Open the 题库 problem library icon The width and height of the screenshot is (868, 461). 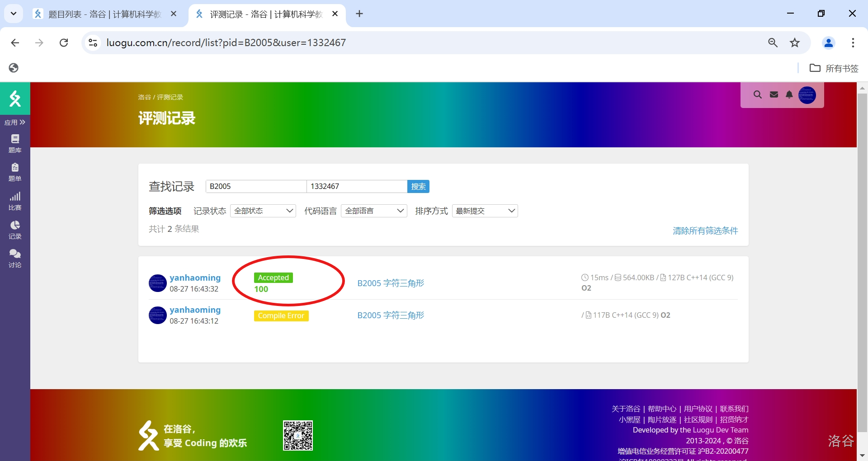pyautogui.click(x=15, y=143)
